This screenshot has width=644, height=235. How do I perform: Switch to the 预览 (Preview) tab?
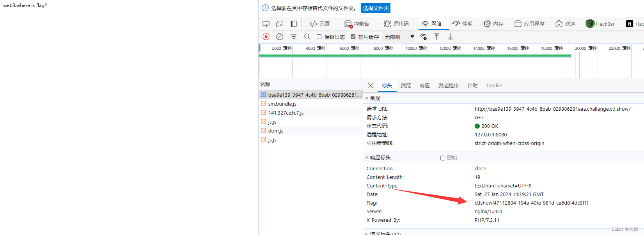click(406, 85)
